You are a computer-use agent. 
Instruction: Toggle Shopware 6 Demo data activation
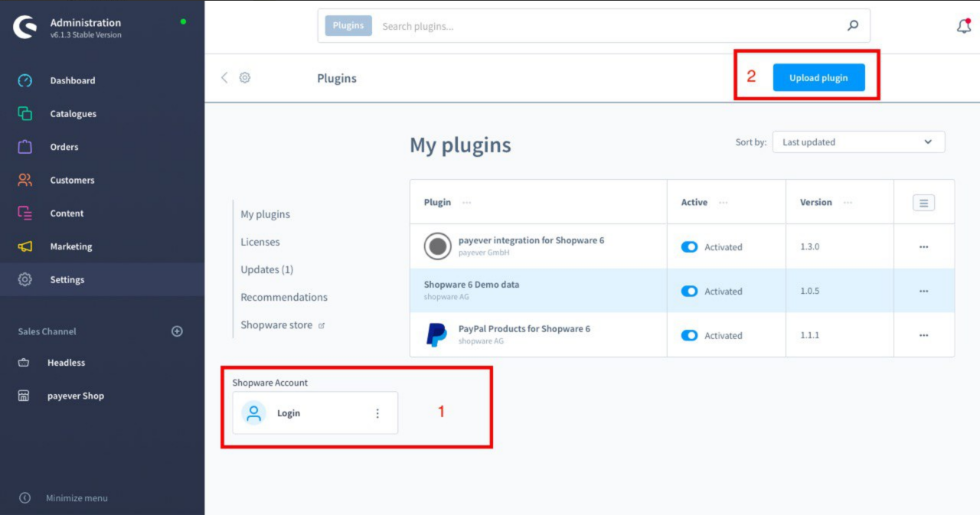click(x=689, y=292)
